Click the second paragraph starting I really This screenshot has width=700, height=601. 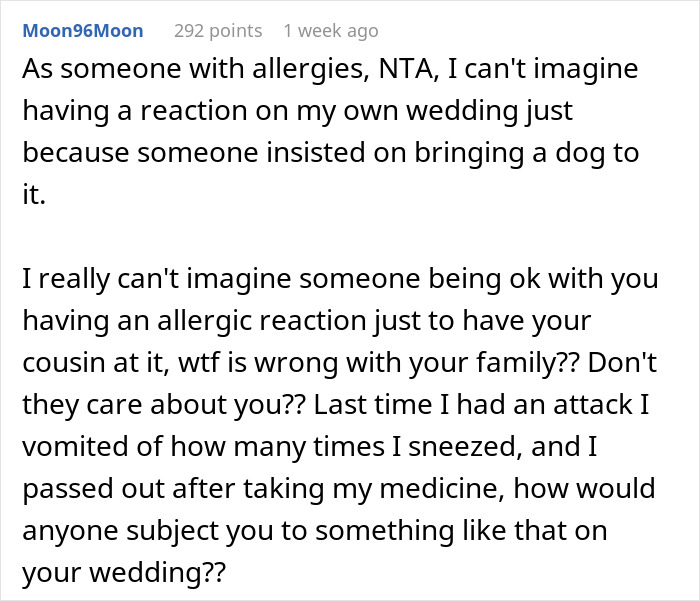340,405
